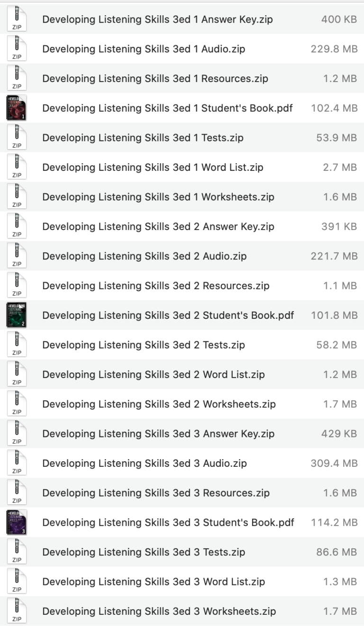Open Developing Listening Skills 3ed 1 Student's Book.pdf
The height and width of the screenshot is (630, 364).
[x=167, y=108]
